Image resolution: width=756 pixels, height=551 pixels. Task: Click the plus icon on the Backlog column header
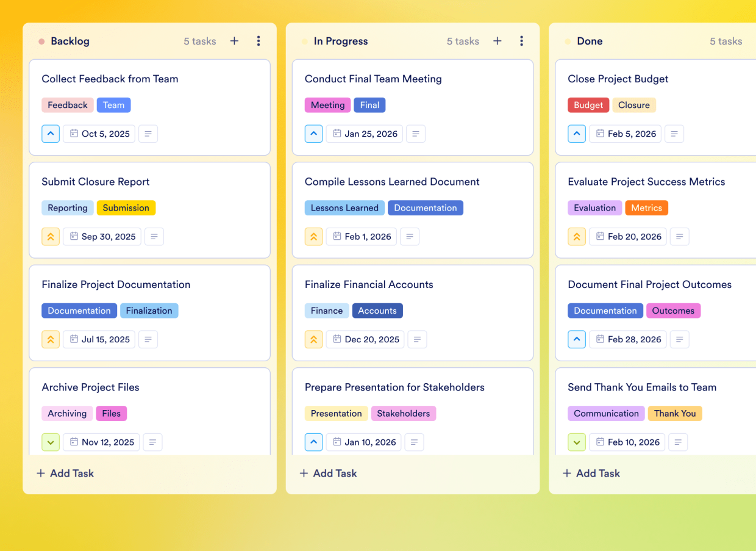(x=234, y=41)
